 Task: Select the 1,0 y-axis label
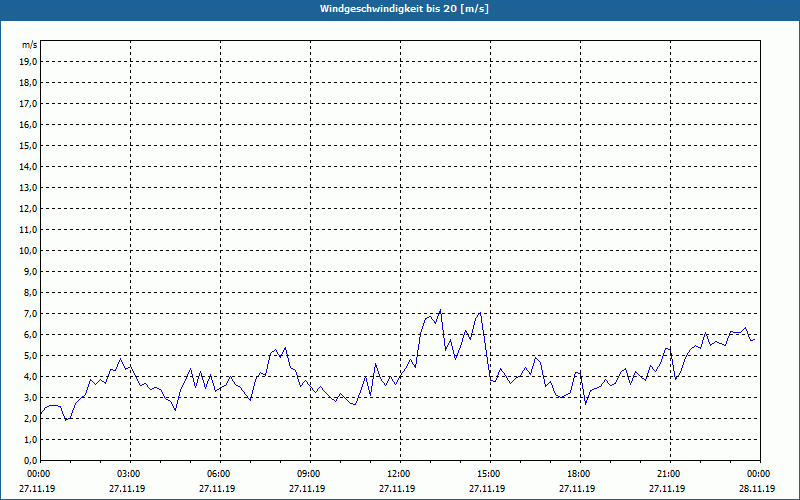pos(30,440)
